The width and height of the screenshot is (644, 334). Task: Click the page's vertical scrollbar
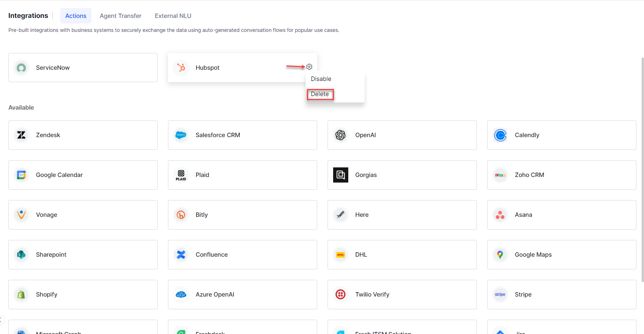click(642, 169)
